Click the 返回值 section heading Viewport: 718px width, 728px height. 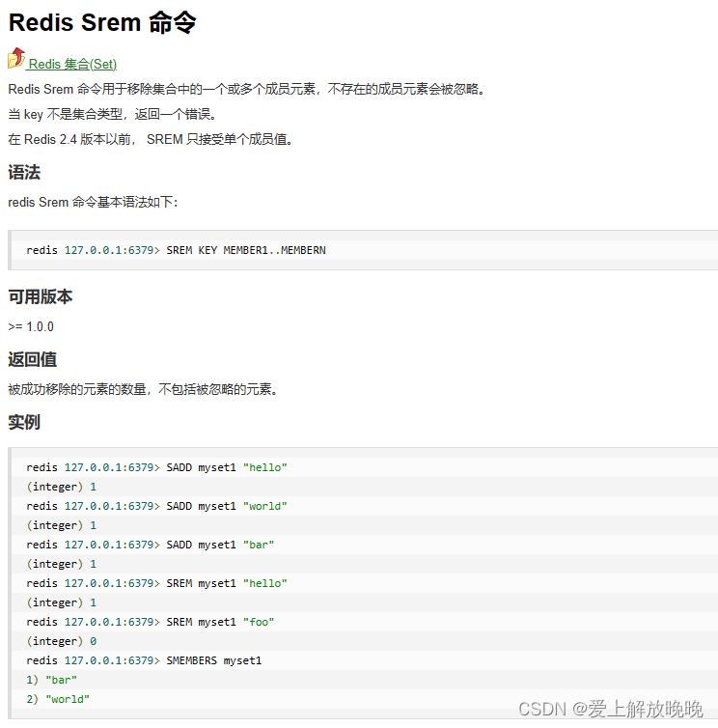click(33, 359)
